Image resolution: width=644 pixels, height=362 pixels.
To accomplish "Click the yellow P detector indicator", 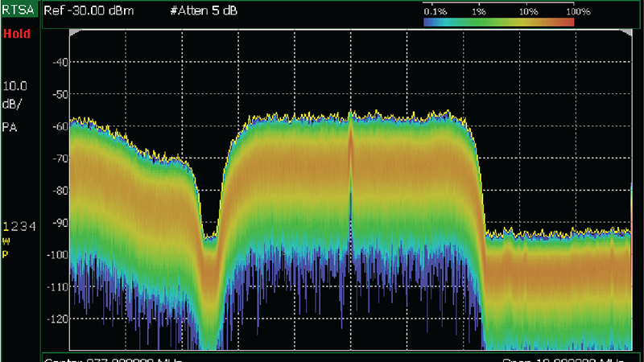I will (x=6, y=253).
